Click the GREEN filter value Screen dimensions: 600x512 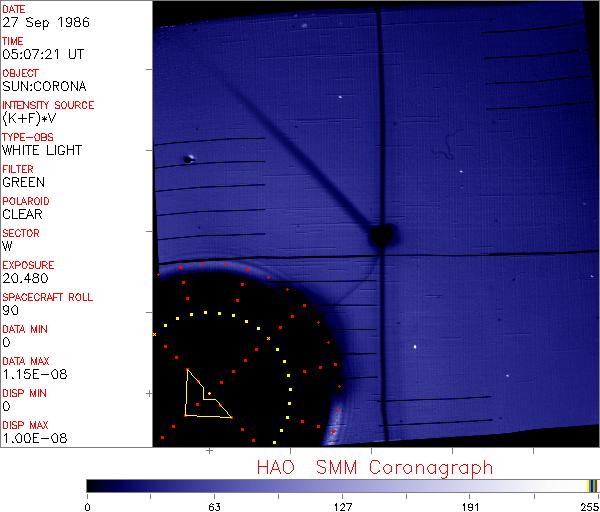pyautogui.click(x=23, y=183)
